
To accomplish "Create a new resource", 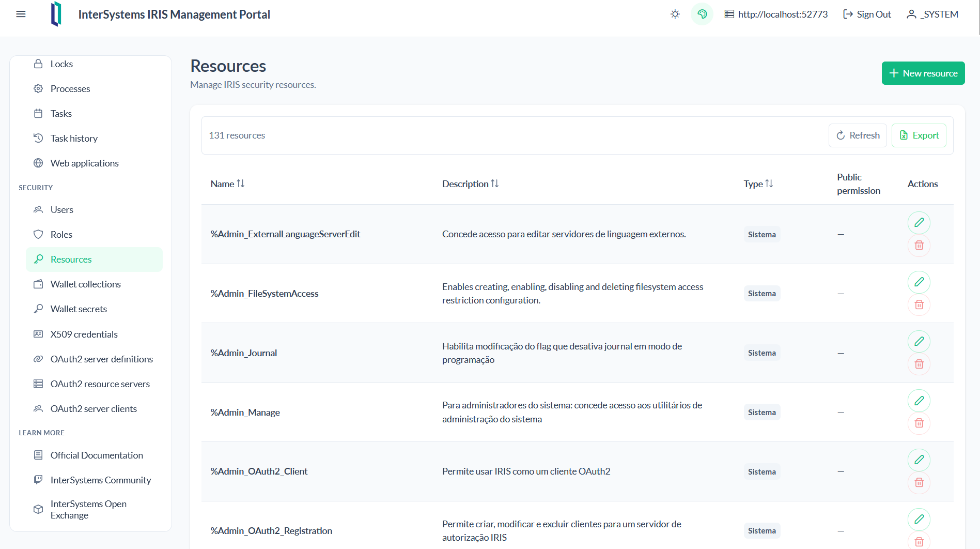I will pyautogui.click(x=923, y=73).
